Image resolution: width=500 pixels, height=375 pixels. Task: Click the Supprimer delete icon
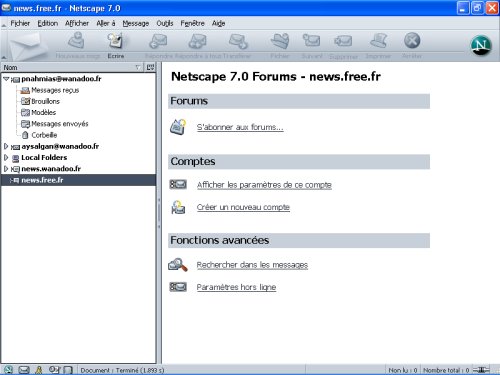tap(343, 41)
